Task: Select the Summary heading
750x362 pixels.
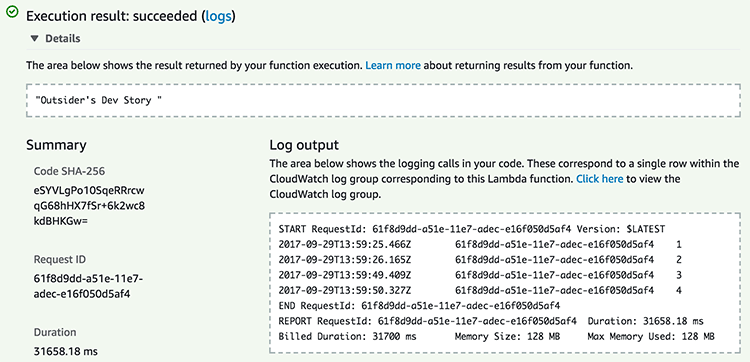Action: pos(56,145)
